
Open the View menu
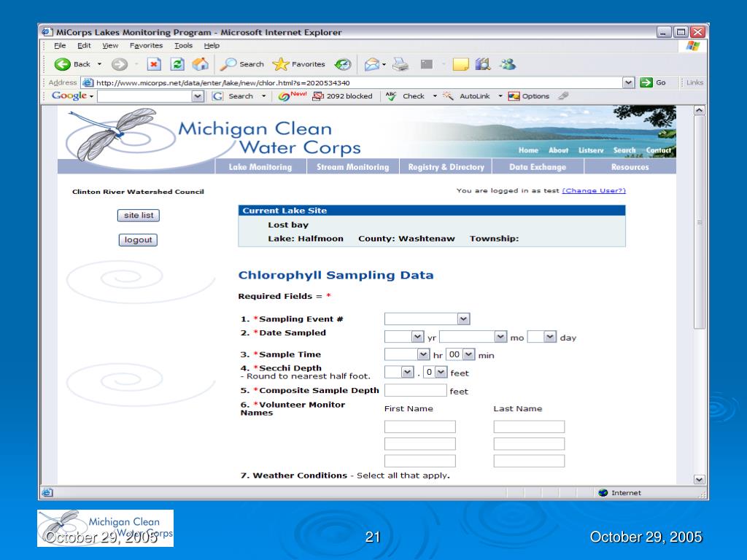click(110, 46)
